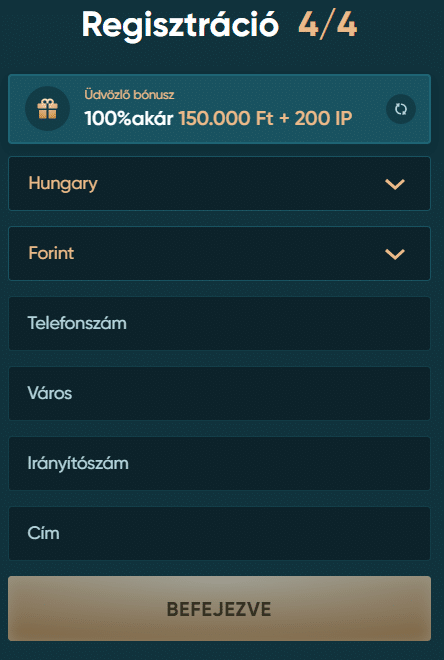This screenshot has height=660, width=444.
Task: Click the circular arrows bonus swap icon
Action: click(401, 109)
